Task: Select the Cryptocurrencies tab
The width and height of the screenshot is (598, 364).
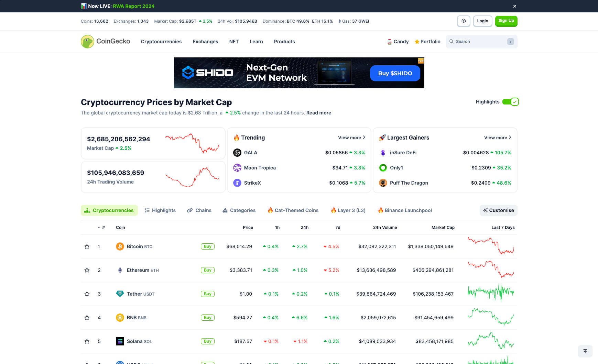Action: (x=109, y=210)
